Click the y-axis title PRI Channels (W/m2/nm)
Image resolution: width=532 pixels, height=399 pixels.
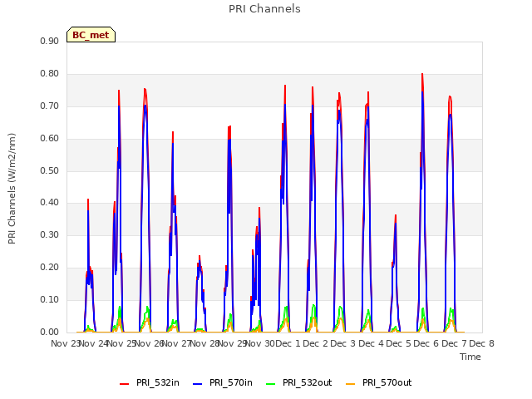tap(12, 189)
